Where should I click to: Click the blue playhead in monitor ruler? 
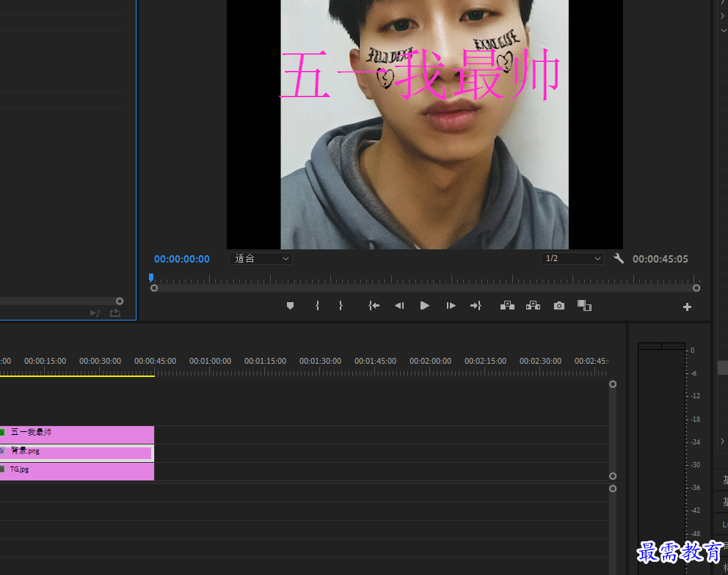click(151, 277)
